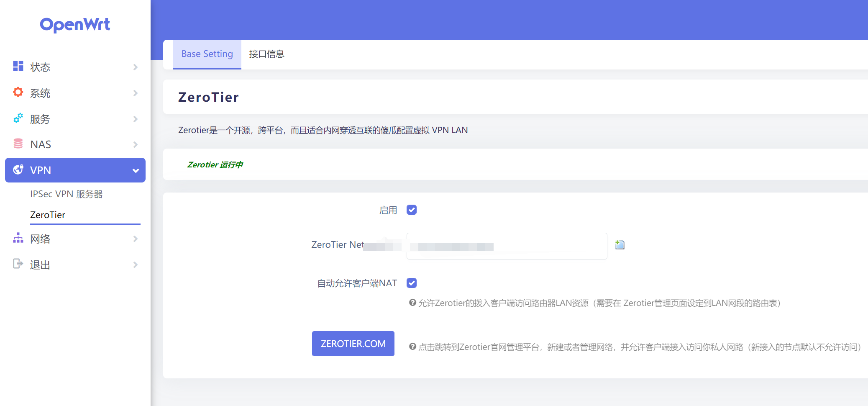
Task: Expand the 系统 section arrow
Action: tap(136, 93)
